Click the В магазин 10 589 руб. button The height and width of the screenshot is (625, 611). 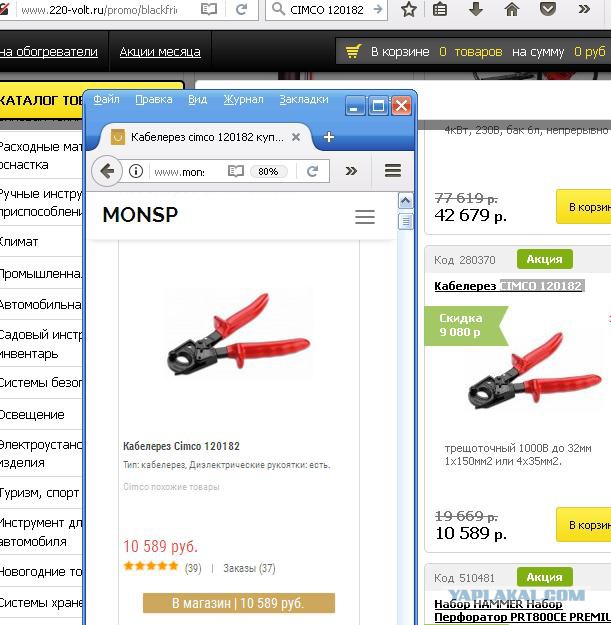click(x=239, y=603)
